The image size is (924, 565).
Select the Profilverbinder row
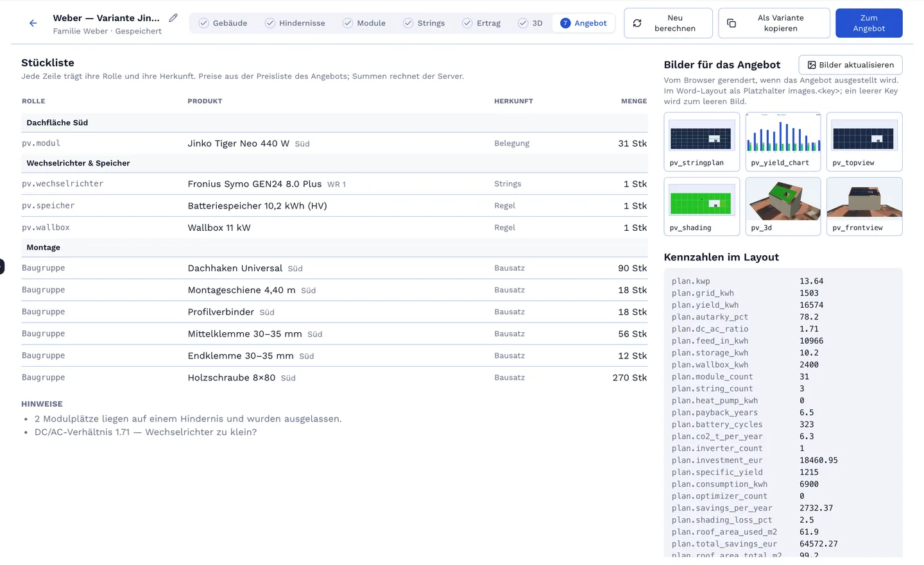(x=334, y=312)
